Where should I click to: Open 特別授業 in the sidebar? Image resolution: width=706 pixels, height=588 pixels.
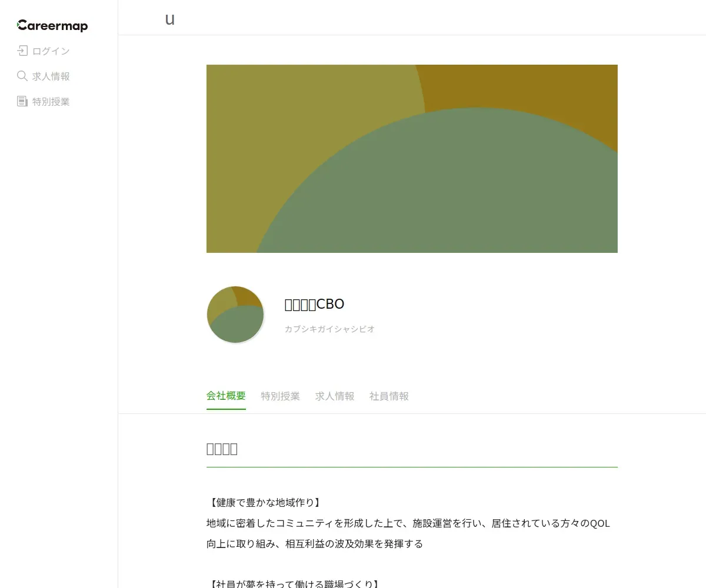tap(51, 102)
